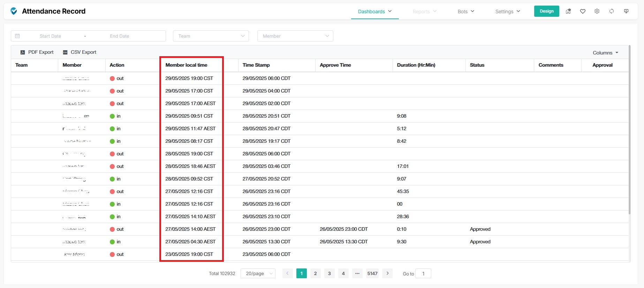Click the PDF Export icon
This screenshot has width=644, height=288.
23,52
